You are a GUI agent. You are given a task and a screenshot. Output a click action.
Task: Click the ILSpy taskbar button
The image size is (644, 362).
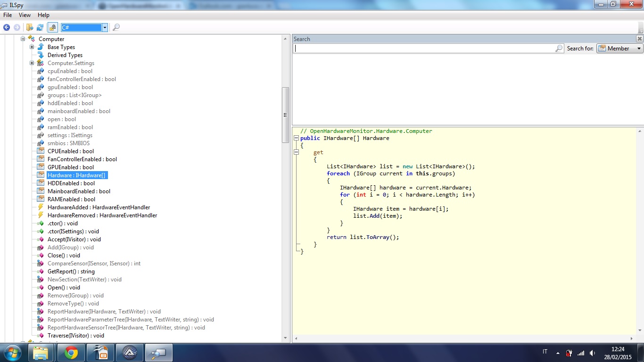(x=159, y=353)
